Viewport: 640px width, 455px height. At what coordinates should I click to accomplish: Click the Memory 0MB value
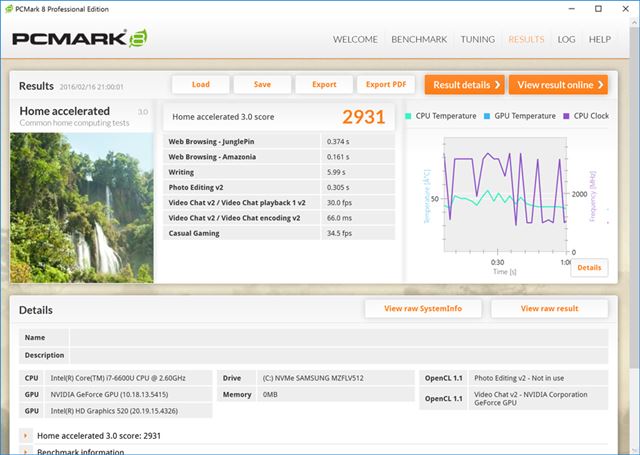pos(270,395)
